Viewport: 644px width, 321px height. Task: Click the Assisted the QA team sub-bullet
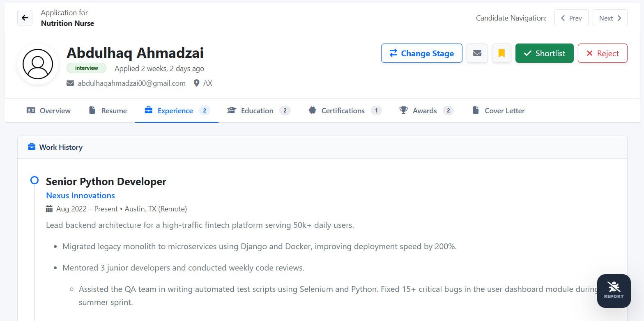(339, 296)
